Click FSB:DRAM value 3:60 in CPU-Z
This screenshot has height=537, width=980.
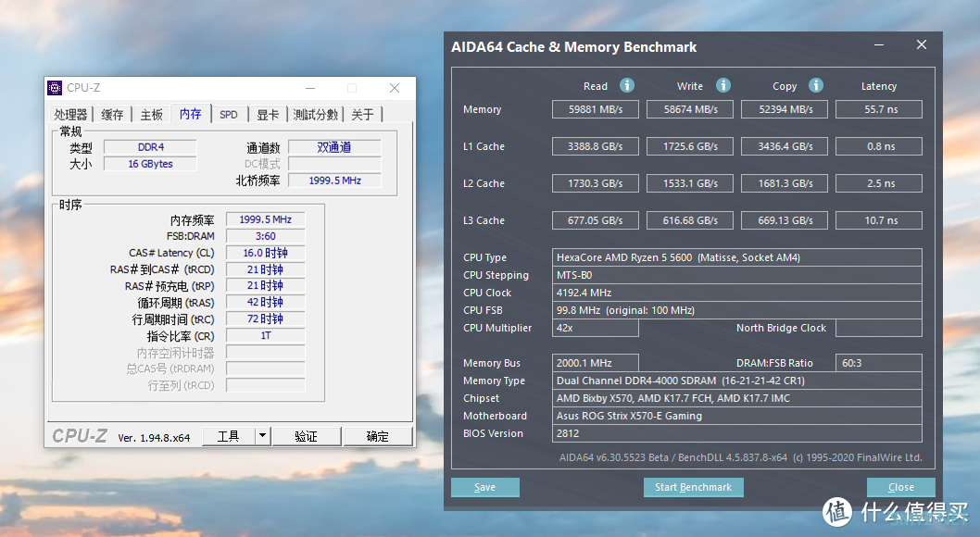point(266,236)
